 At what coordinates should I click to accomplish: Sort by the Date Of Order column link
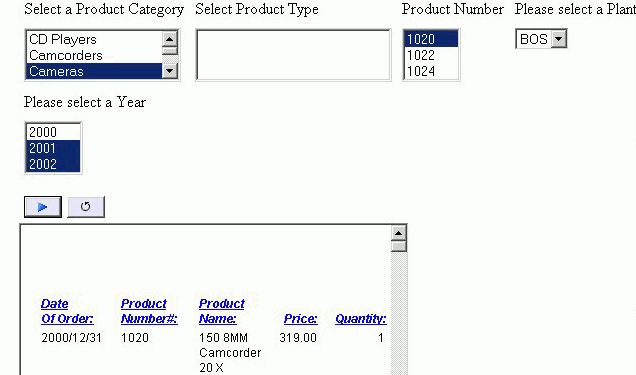tap(67, 311)
